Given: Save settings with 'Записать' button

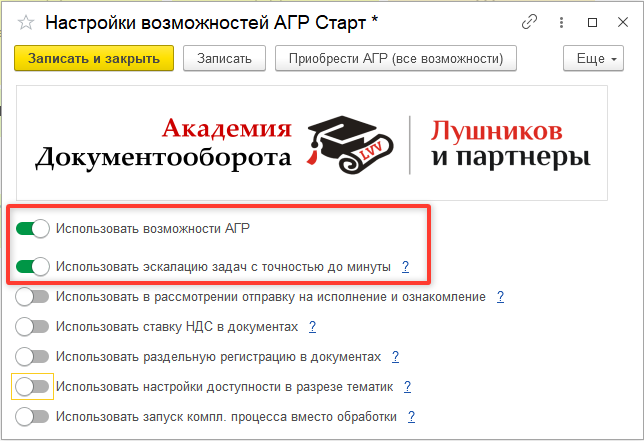Looking at the screenshot, I should pos(224,58).
